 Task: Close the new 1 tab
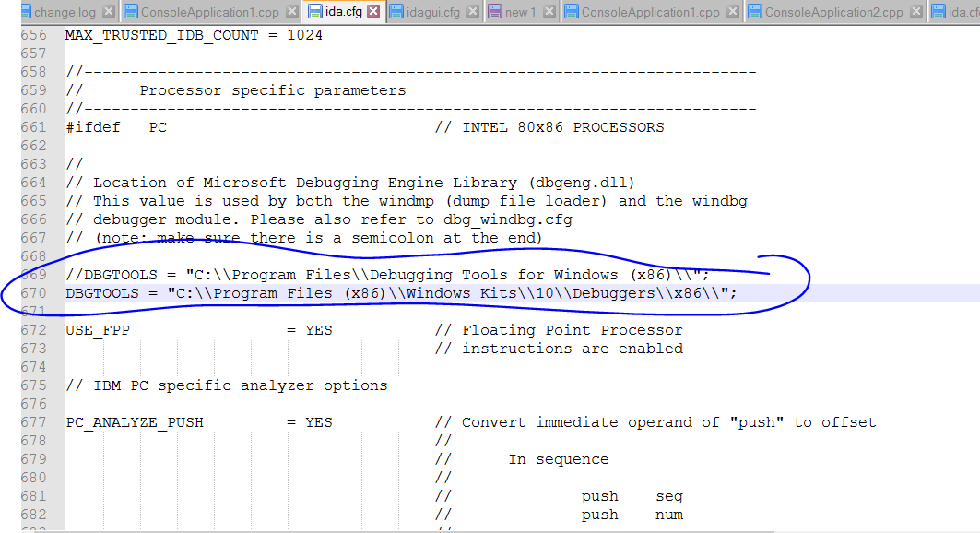click(x=549, y=12)
